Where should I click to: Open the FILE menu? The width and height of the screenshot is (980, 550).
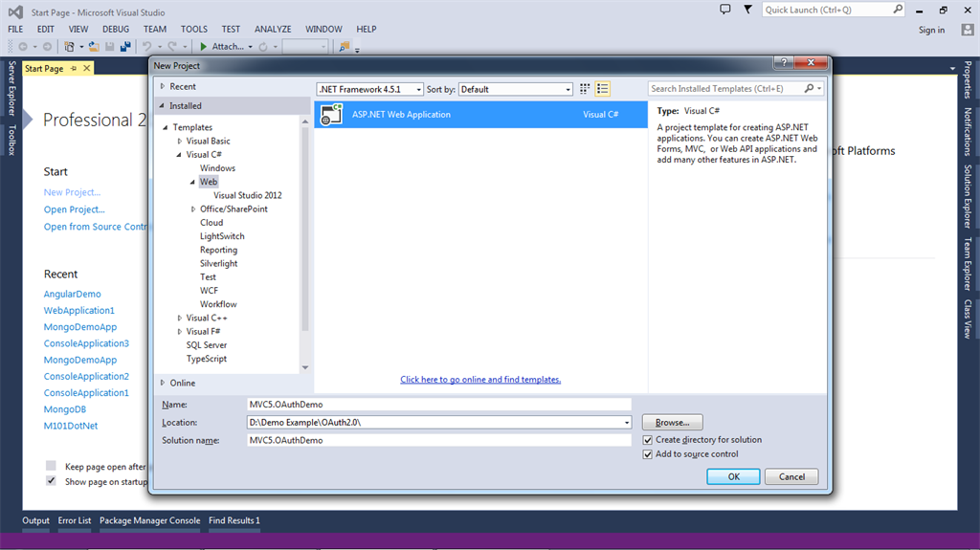(x=15, y=29)
